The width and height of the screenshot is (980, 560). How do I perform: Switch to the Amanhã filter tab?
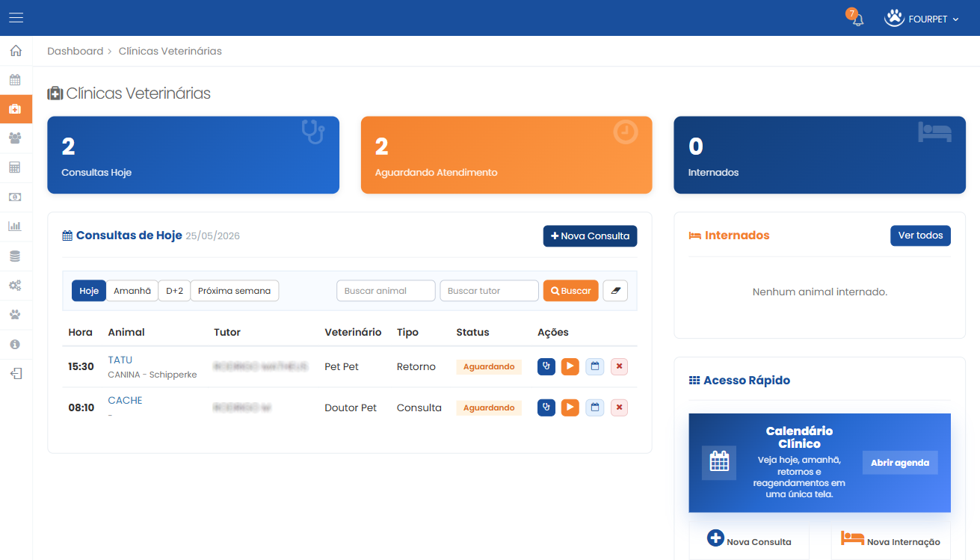click(132, 291)
